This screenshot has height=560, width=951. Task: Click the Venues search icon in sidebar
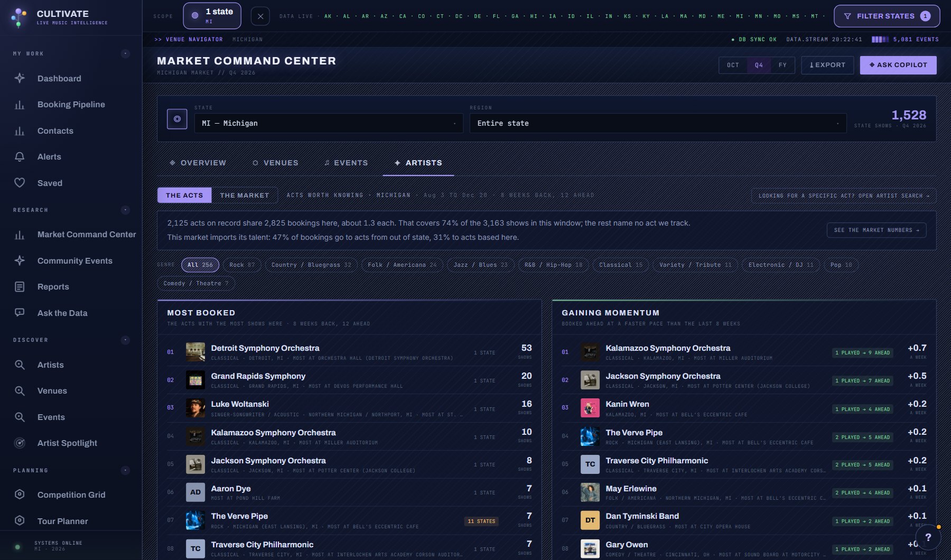[20, 391]
